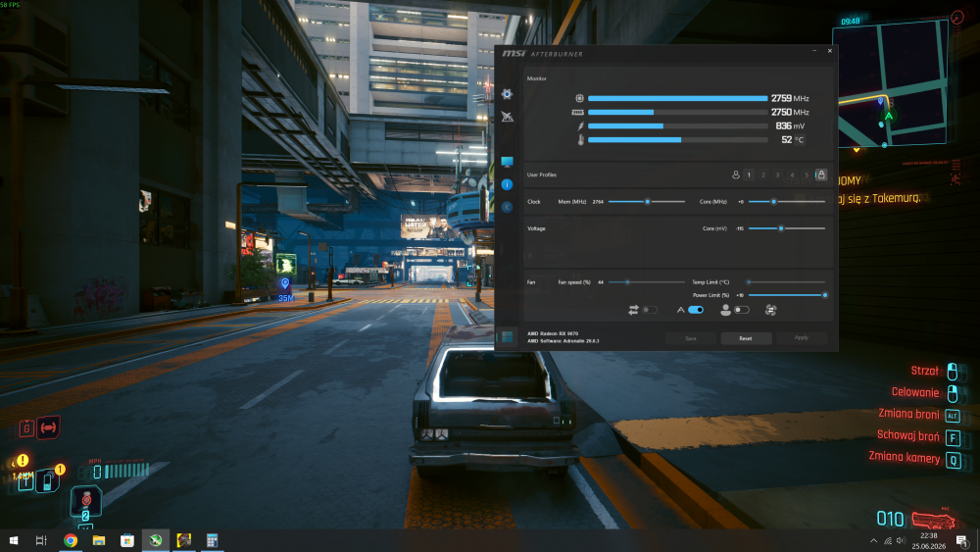Click the Mem clock slider handle
Screen dimensions: 980x552
point(648,202)
